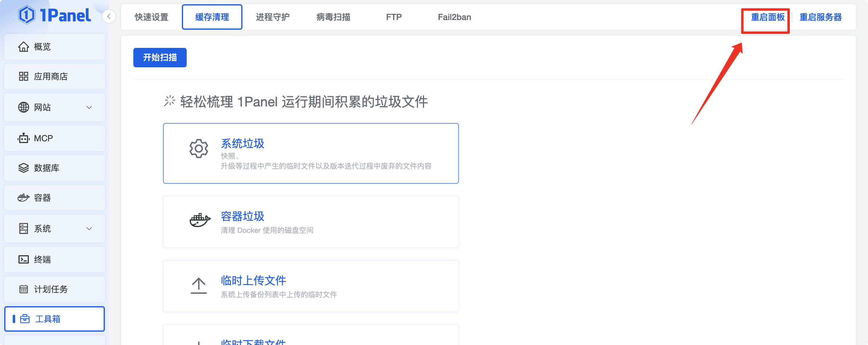Viewport: 868px width, 345px height.
Task: Open the Fail2ban tab
Action: click(455, 17)
